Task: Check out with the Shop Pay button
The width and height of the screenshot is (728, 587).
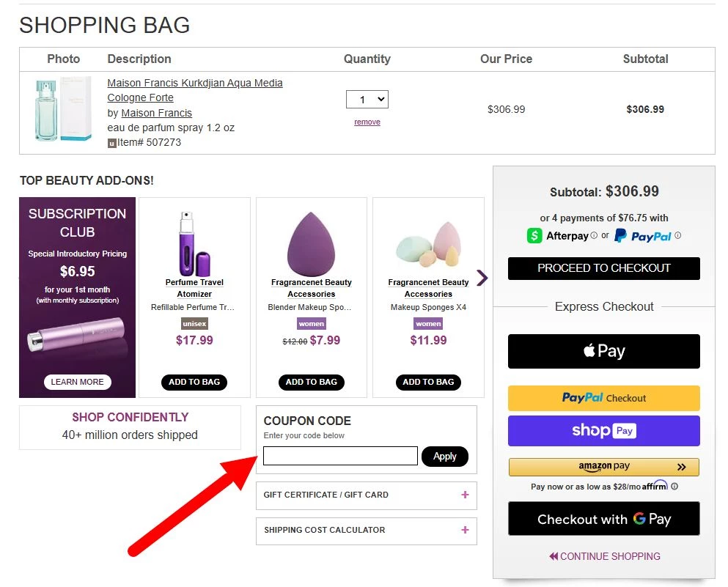Action: [x=603, y=431]
